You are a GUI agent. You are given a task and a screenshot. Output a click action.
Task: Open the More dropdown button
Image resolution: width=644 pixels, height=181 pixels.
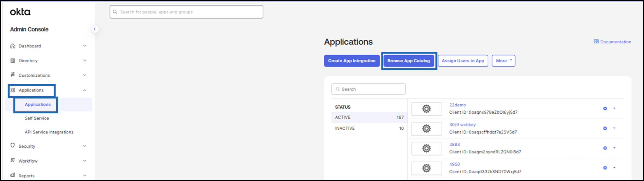coord(503,61)
